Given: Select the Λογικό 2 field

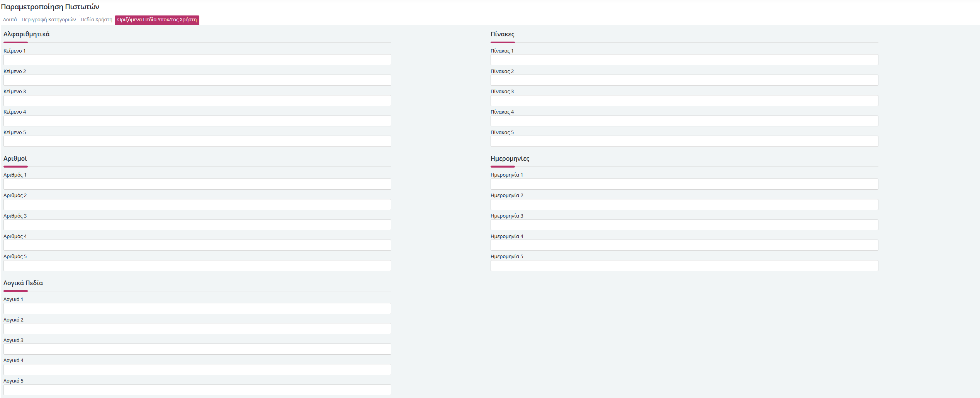Looking at the screenshot, I should point(197,329).
